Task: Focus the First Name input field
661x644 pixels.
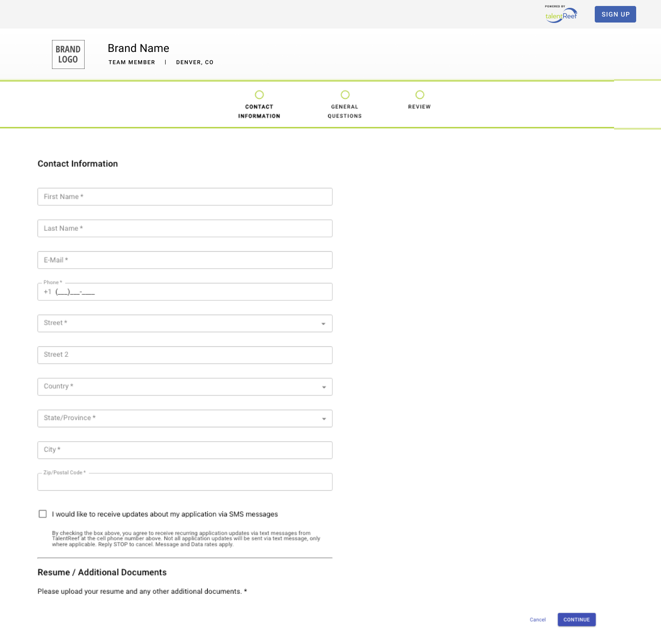Action: coord(184,196)
